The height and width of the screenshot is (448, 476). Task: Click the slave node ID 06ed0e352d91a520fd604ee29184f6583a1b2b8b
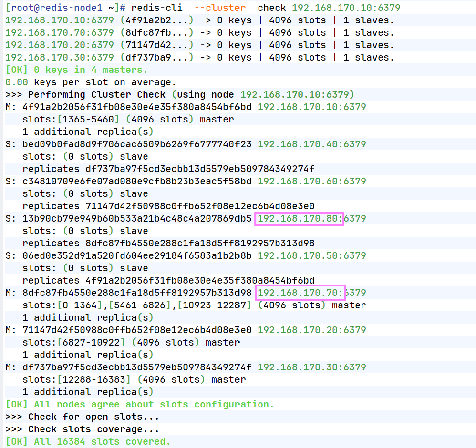click(x=137, y=256)
